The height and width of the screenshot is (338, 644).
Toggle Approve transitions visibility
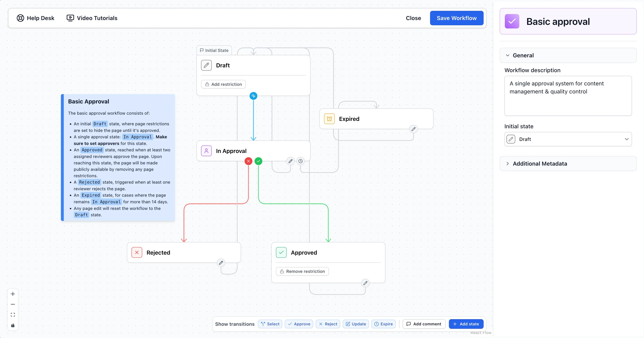[299, 324]
